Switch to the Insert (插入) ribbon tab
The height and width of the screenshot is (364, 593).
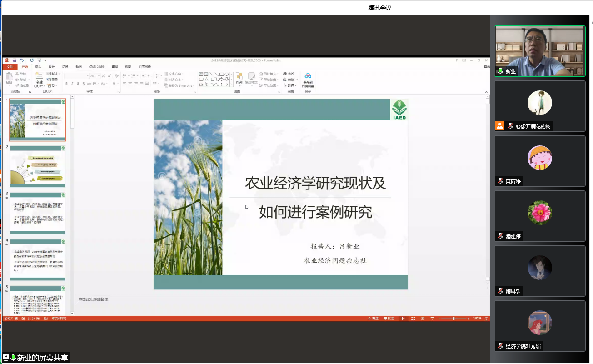pyautogui.click(x=38, y=67)
